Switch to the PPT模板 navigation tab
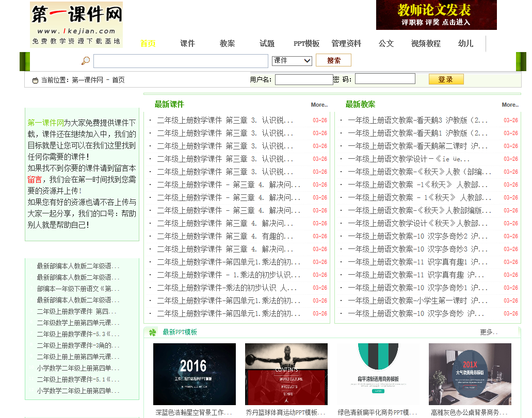The width and height of the screenshot is (532, 418). point(307,44)
